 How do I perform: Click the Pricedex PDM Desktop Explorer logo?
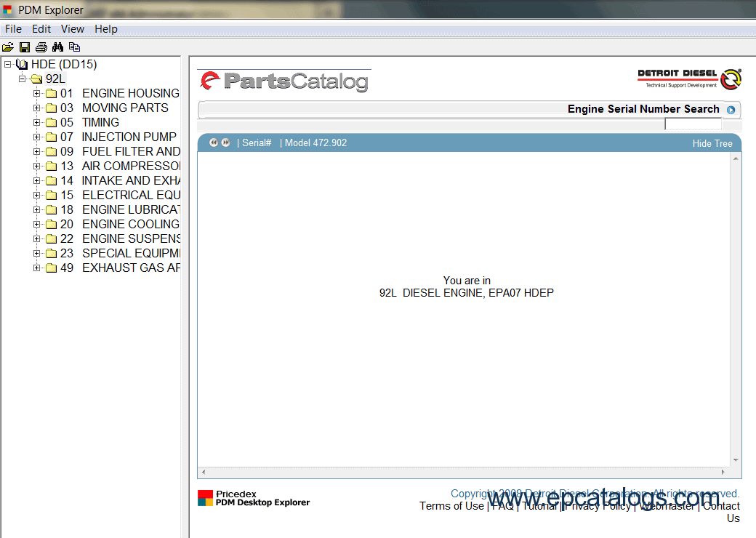(x=254, y=498)
